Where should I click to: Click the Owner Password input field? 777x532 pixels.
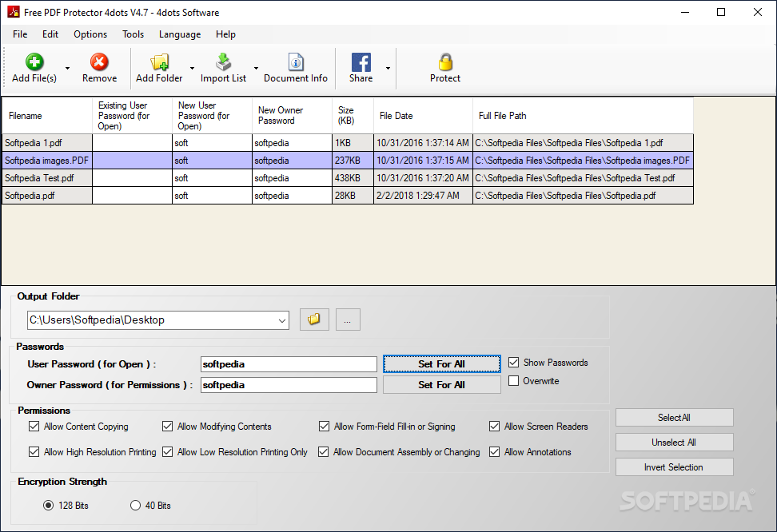(289, 385)
